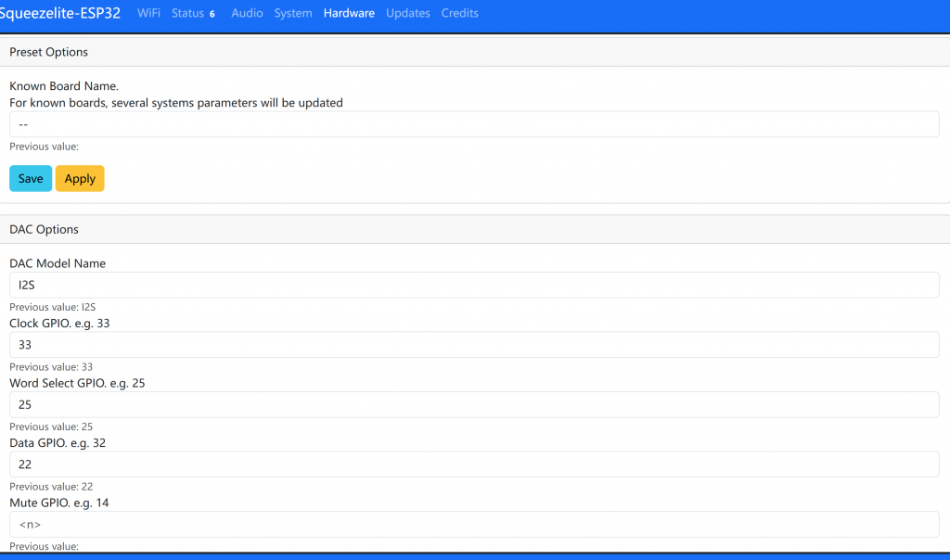Open the System tab

tap(293, 13)
